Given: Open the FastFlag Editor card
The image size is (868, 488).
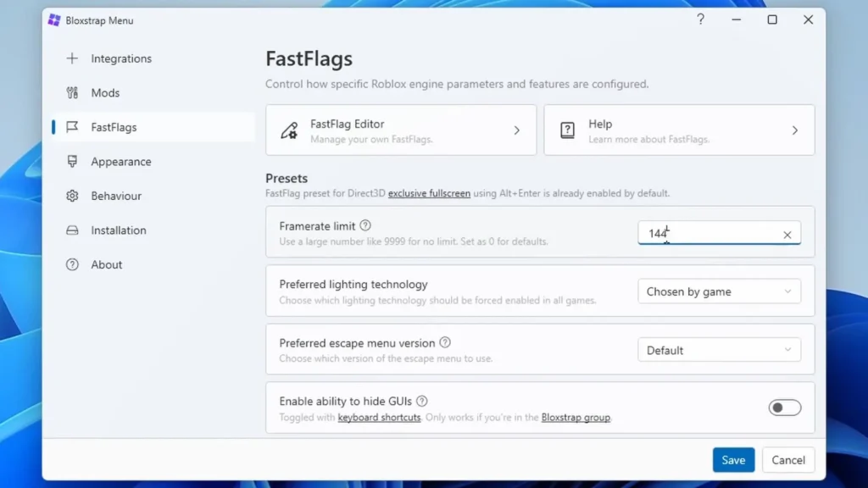Looking at the screenshot, I should click(401, 130).
